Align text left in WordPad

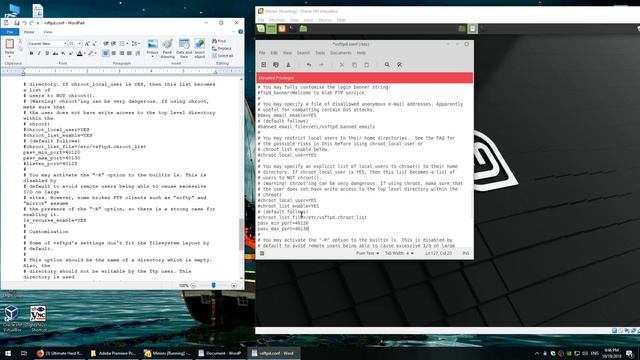[106, 53]
